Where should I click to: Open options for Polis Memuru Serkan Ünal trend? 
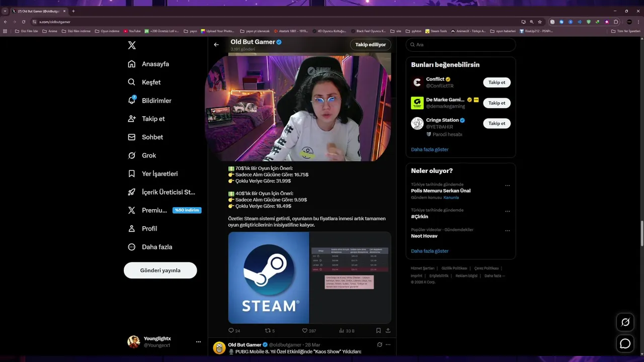(507, 186)
